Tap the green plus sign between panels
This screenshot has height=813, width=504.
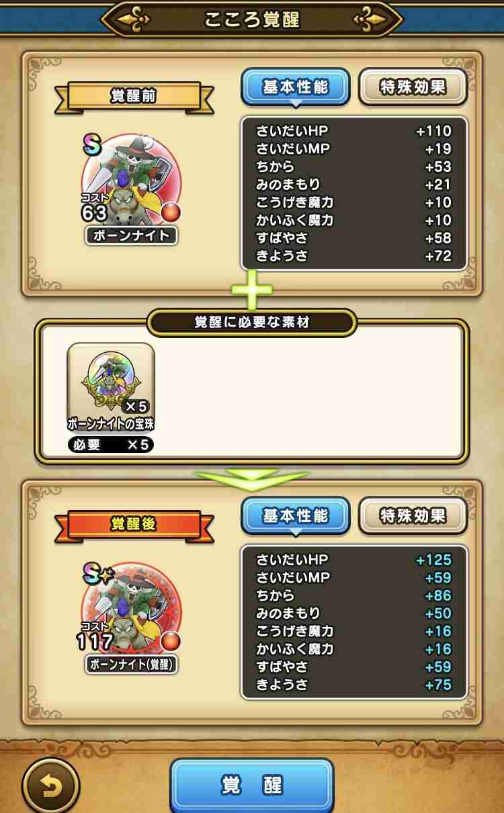coord(252,290)
